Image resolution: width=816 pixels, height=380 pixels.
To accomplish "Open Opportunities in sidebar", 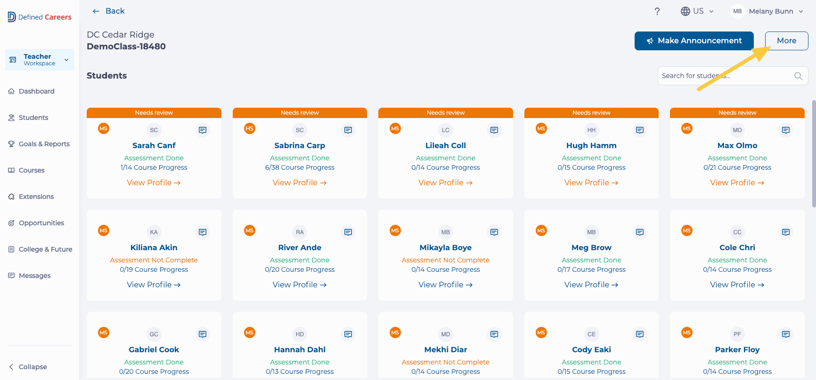I will [x=36, y=223].
